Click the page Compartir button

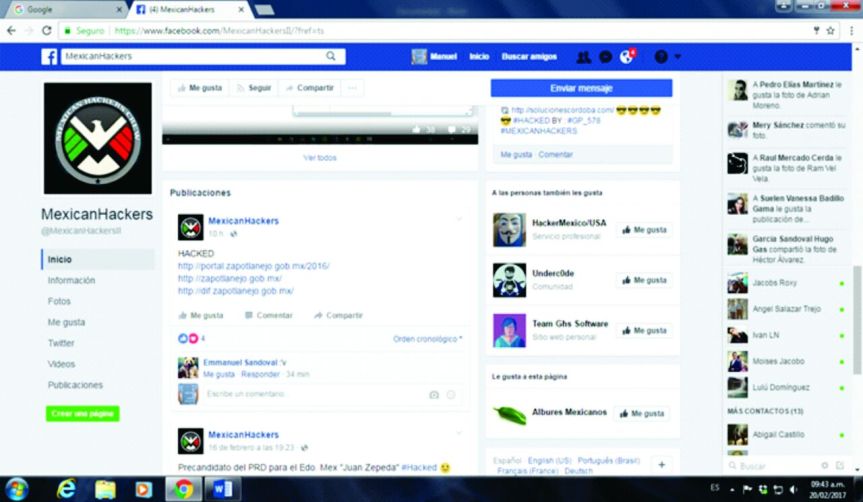click(310, 88)
